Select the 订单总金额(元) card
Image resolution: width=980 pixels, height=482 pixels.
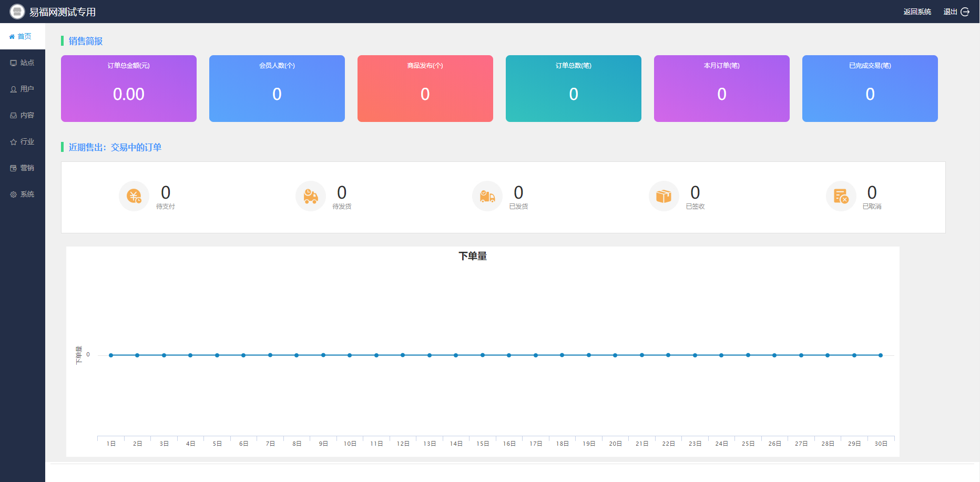tap(129, 88)
